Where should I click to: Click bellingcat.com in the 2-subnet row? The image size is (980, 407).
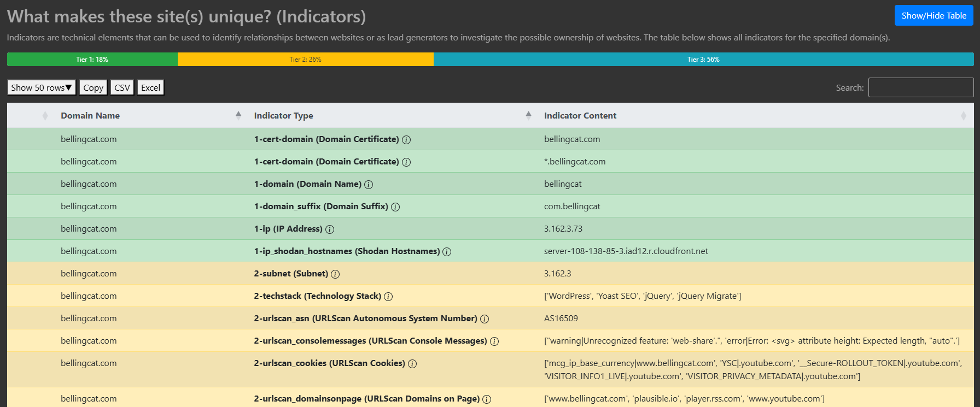89,274
